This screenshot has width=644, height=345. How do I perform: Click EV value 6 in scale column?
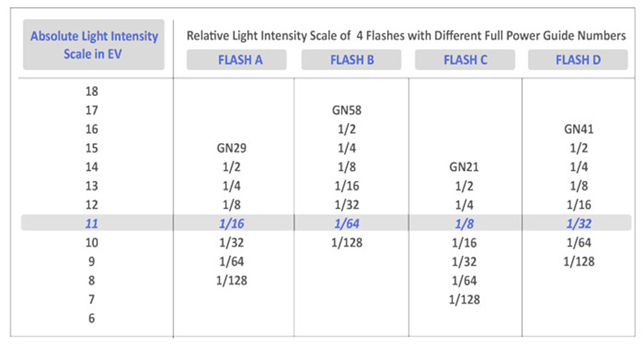[x=92, y=319]
